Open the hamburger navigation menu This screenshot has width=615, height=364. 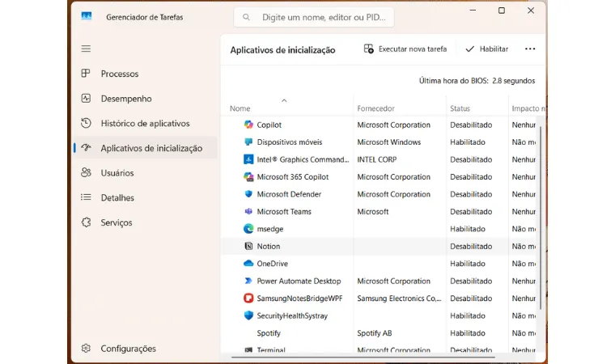(86, 49)
